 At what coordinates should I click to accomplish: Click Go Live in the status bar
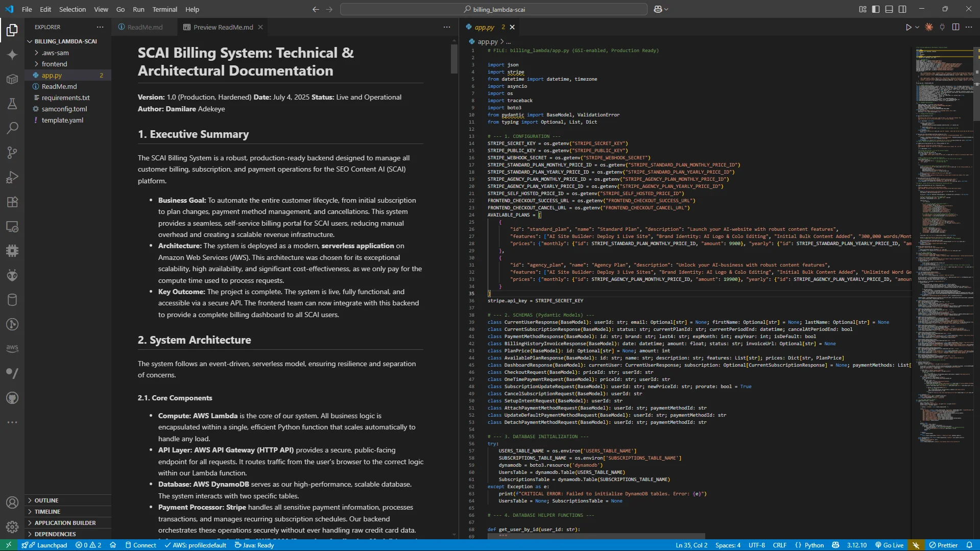tap(889, 545)
